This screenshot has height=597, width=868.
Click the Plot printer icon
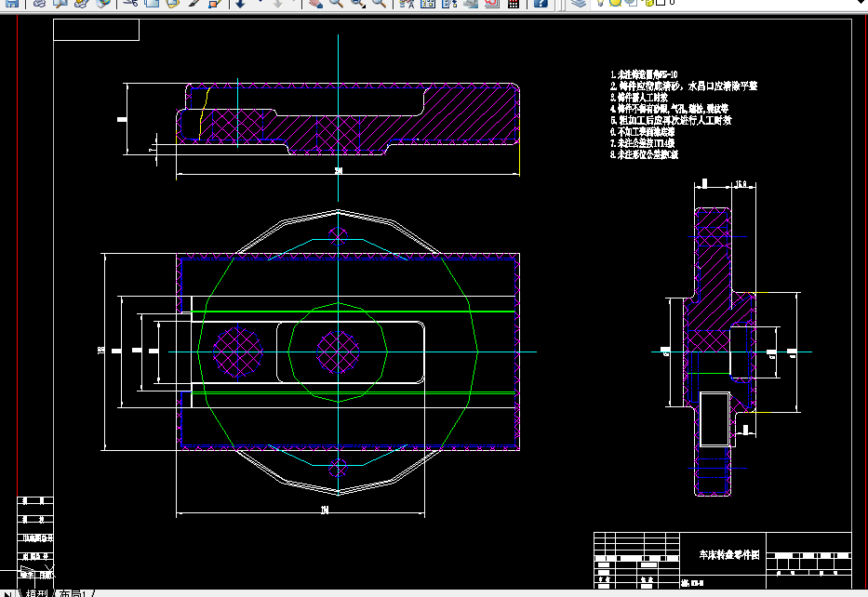pyautogui.click(x=39, y=4)
